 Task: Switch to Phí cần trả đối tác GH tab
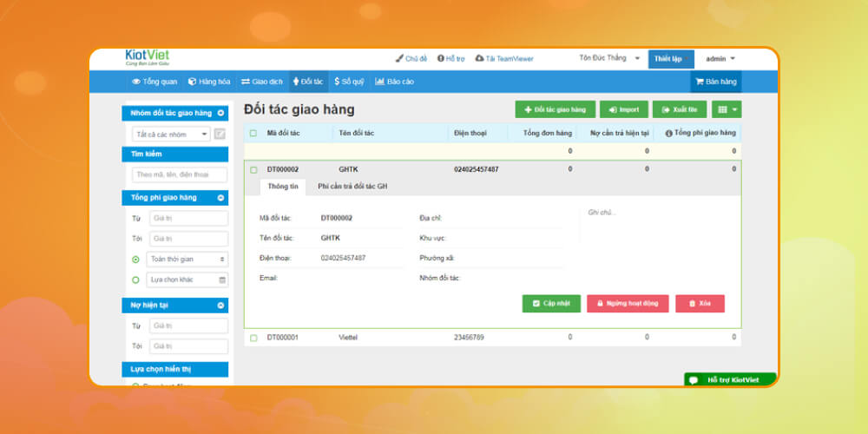click(352, 187)
